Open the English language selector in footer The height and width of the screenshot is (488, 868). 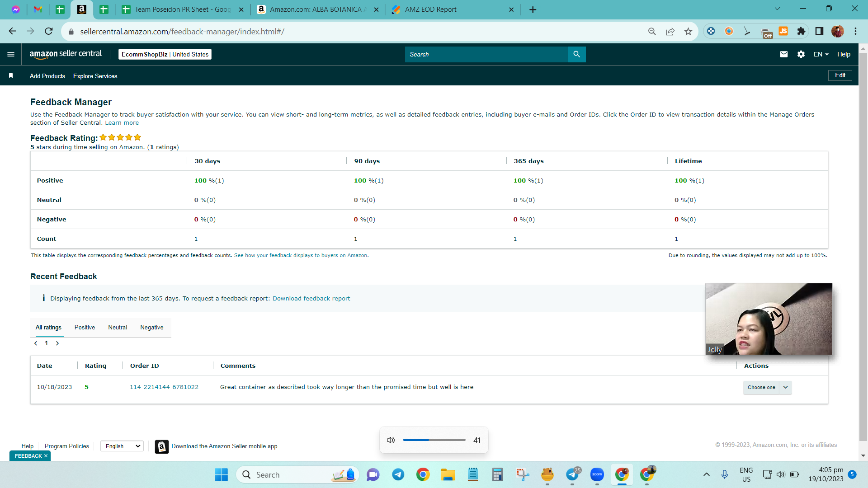point(122,446)
